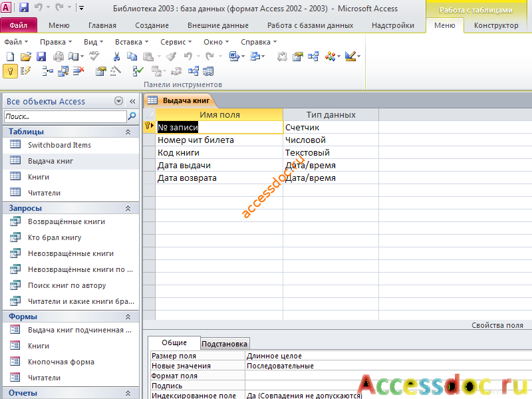Open the Вставка menu
This screenshot has width=532, height=399.
132,42
